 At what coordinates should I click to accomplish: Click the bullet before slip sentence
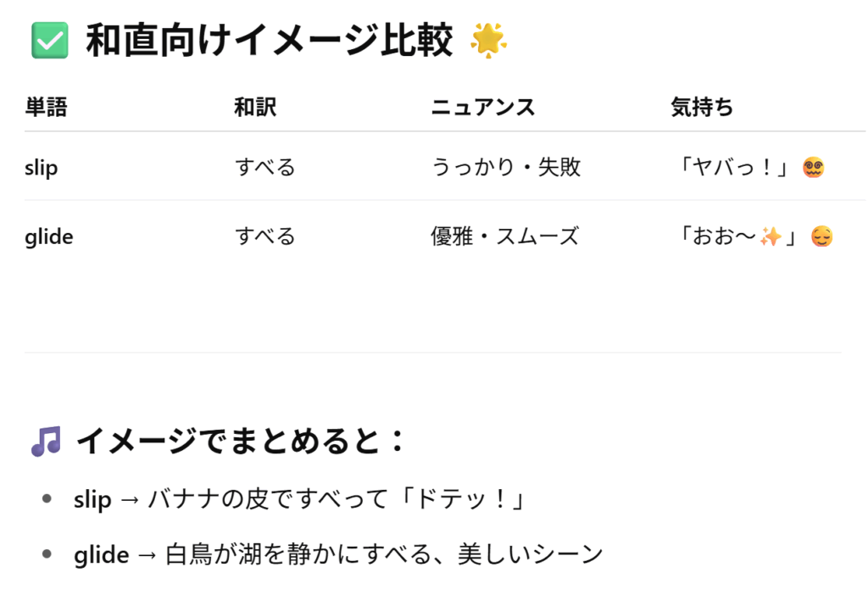(47, 498)
